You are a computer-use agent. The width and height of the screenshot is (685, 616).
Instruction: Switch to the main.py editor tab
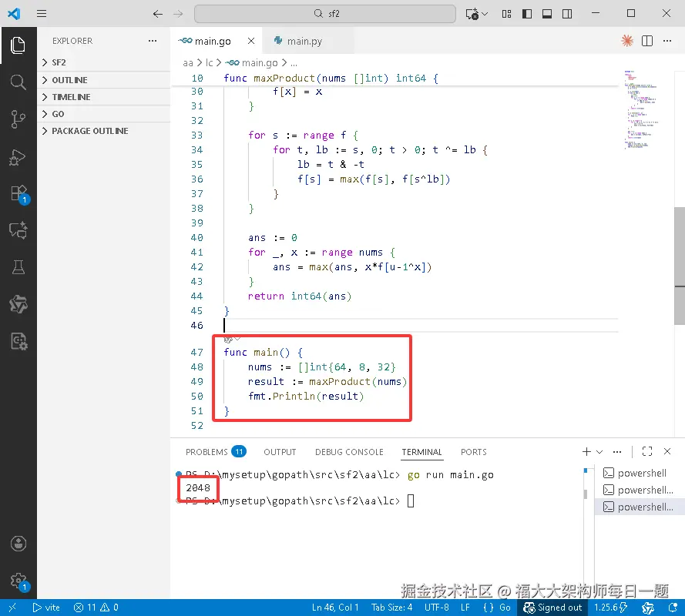coord(304,41)
